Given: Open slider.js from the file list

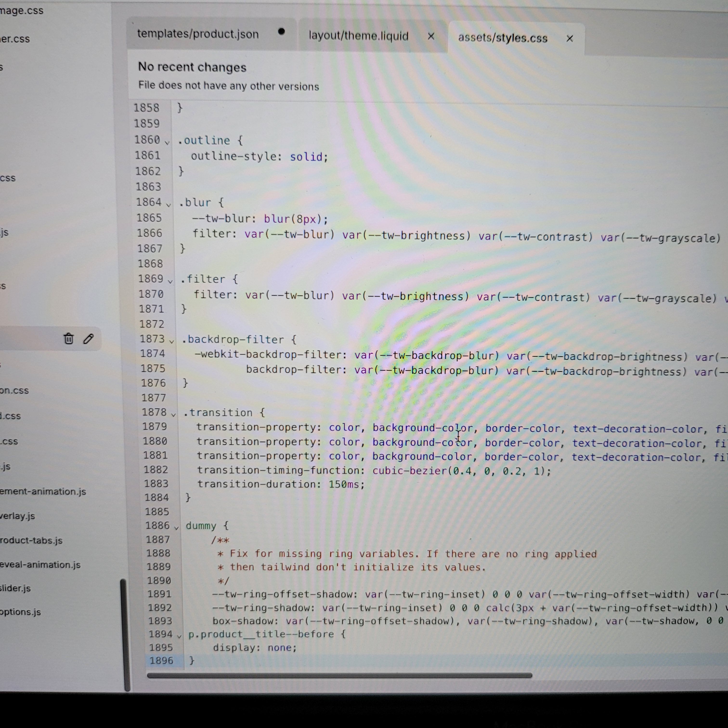Looking at the screenshot, I should point(15,588).
